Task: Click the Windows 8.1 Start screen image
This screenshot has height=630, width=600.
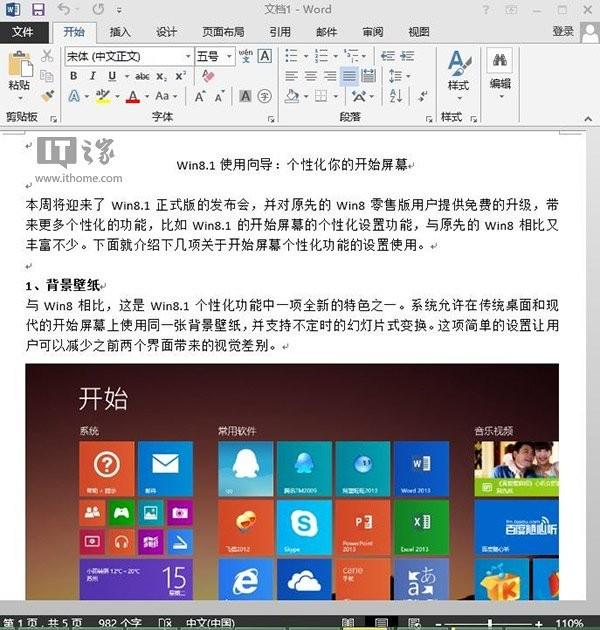Action: tap(292, 480)
